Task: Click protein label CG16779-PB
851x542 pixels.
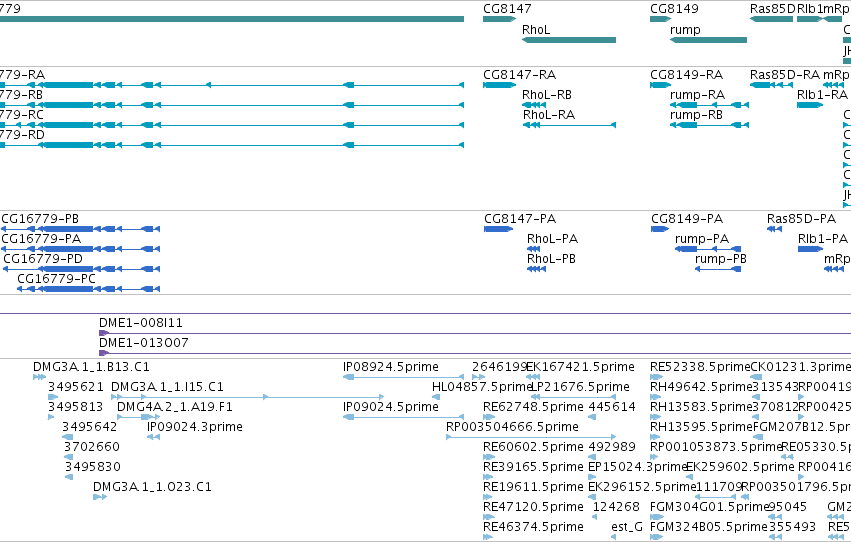Action: [x=40, y=219]
